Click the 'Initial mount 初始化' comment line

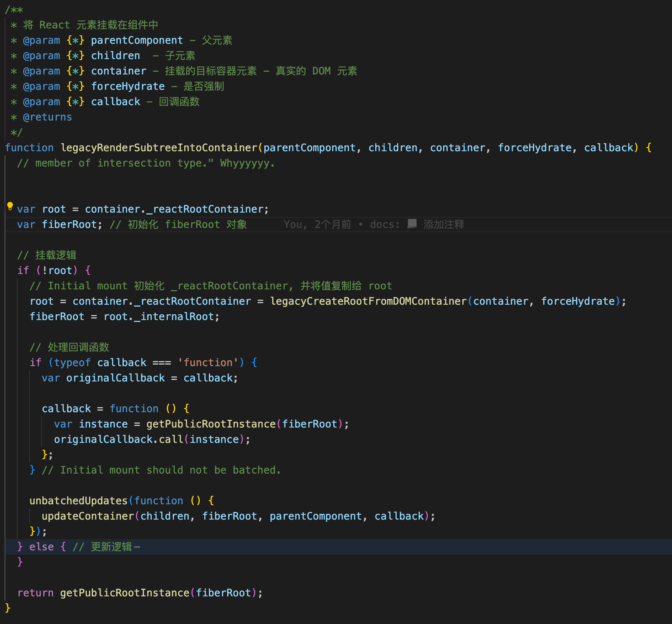(211, 286)
